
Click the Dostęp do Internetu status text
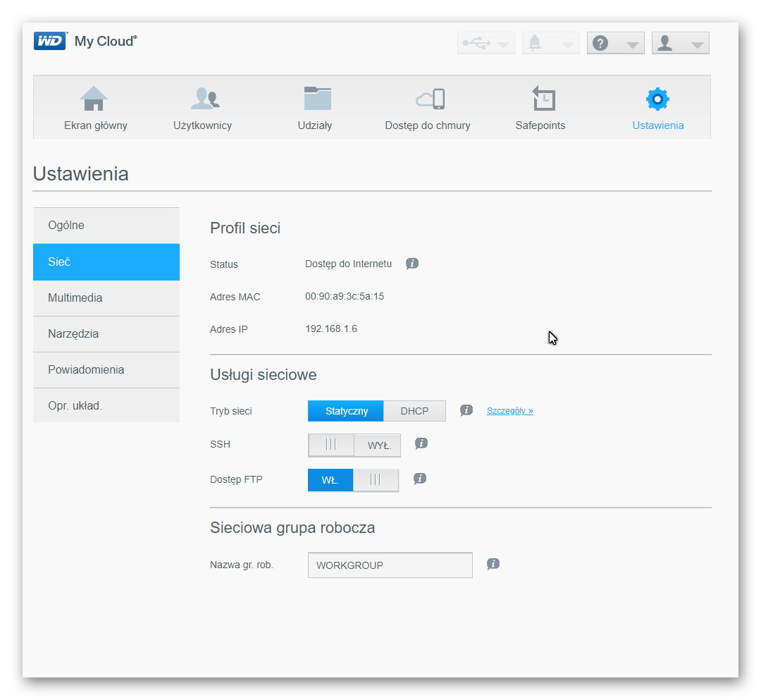pyautogui.click(x=349, y=264)
